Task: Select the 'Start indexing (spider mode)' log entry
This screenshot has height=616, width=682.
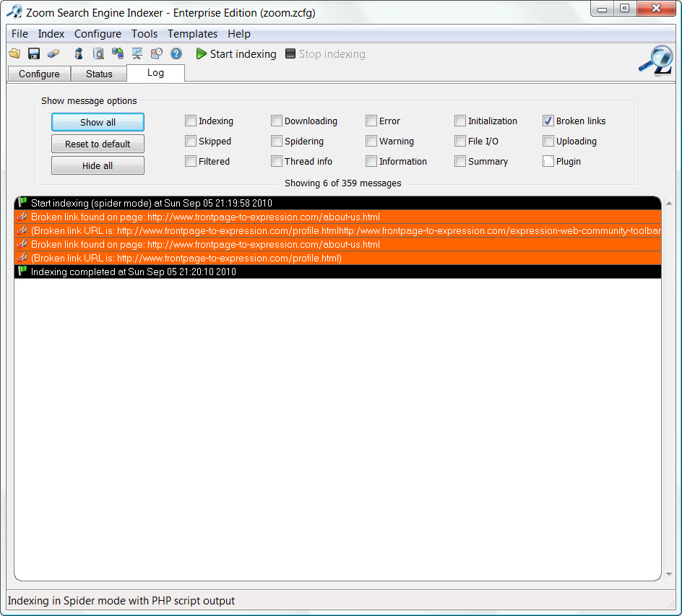Action: tap(337, 203)
